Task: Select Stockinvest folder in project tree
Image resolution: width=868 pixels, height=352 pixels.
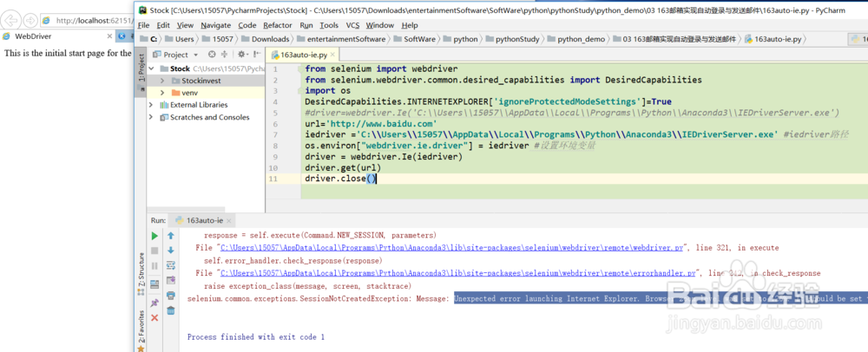Action: point(201,81)
